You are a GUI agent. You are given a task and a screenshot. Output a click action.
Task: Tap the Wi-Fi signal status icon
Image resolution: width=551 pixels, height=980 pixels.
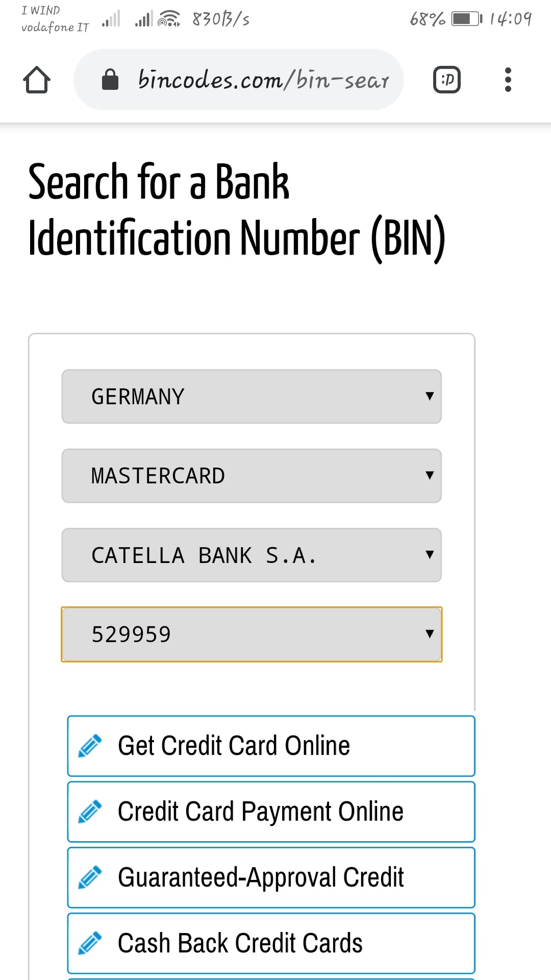(x=169, y=19)
